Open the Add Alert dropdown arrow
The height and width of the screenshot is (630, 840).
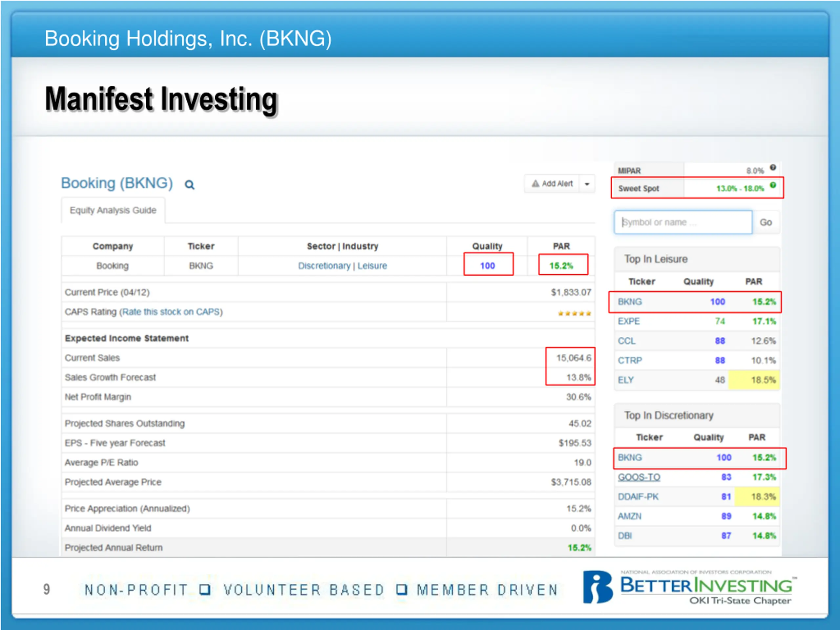coord(587,184)
